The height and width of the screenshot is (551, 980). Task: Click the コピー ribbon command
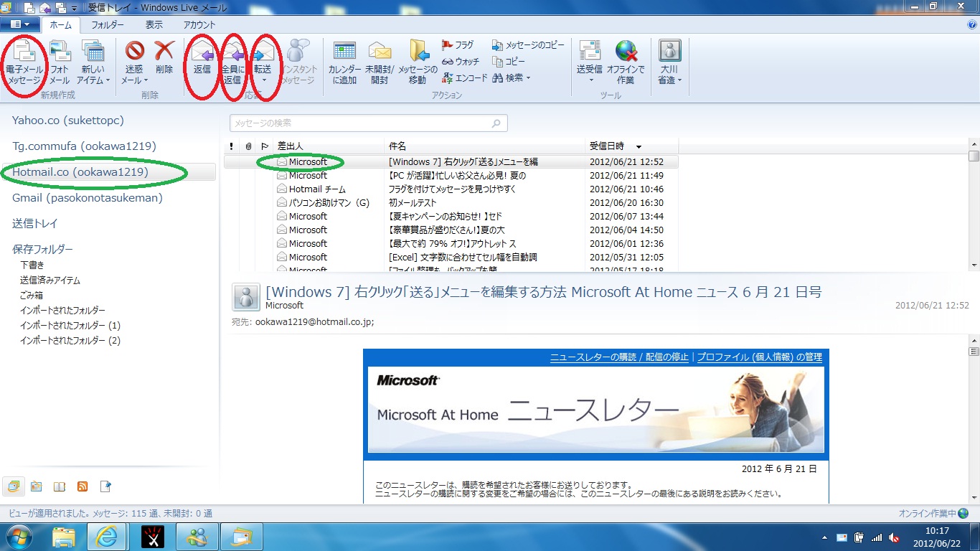pyautogui.click(x=509, y=62)
